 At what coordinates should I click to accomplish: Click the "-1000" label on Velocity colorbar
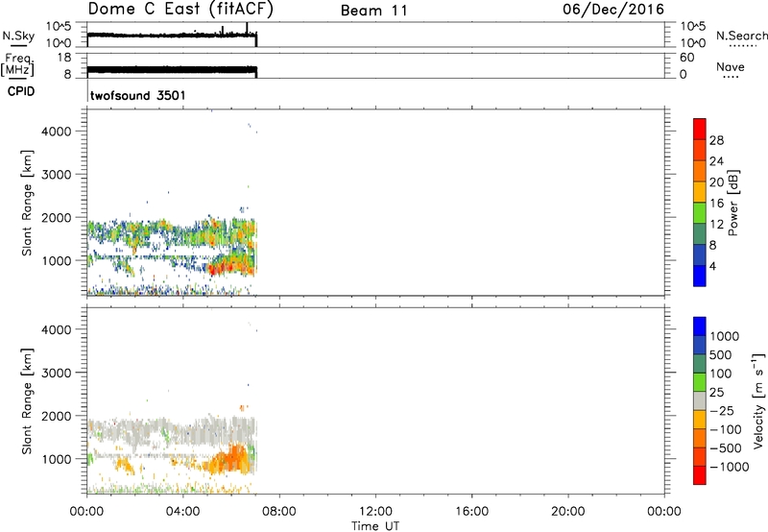click(x=730, y=467)
